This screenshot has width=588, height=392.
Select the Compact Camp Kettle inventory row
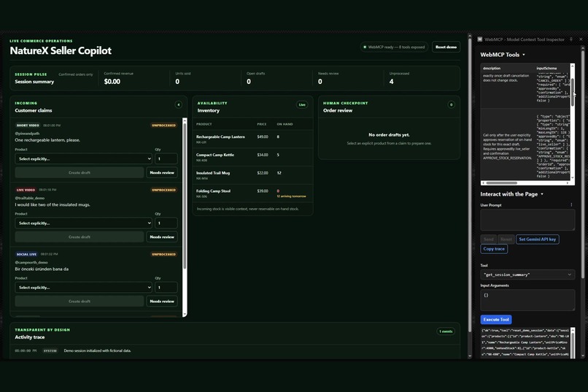(x=252, y=157)
